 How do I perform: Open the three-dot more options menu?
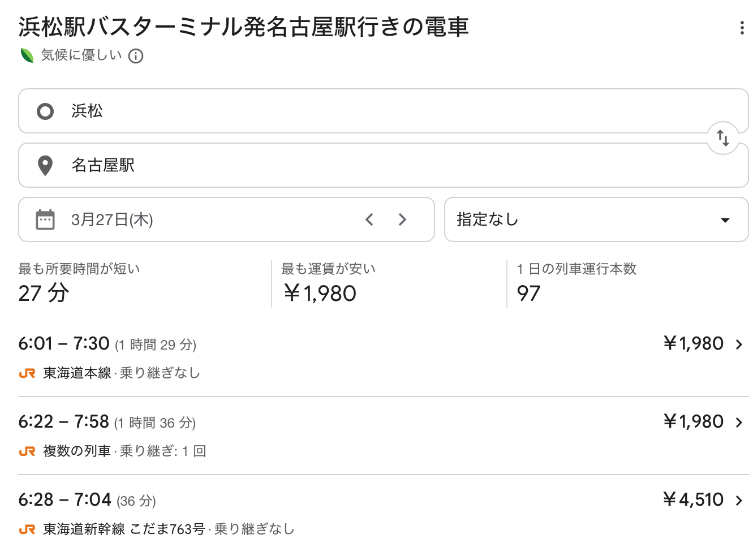742,28
